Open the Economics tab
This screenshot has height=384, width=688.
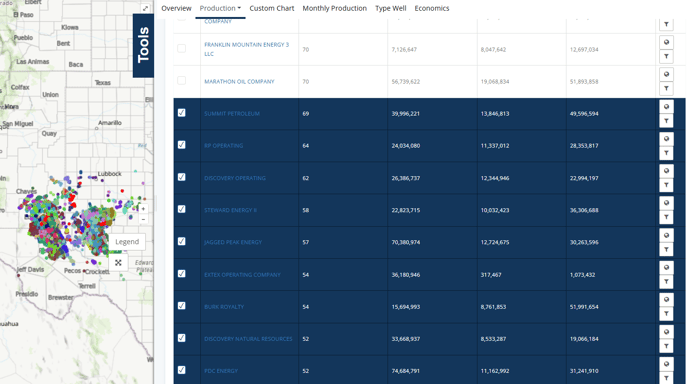tap(432, 8)
